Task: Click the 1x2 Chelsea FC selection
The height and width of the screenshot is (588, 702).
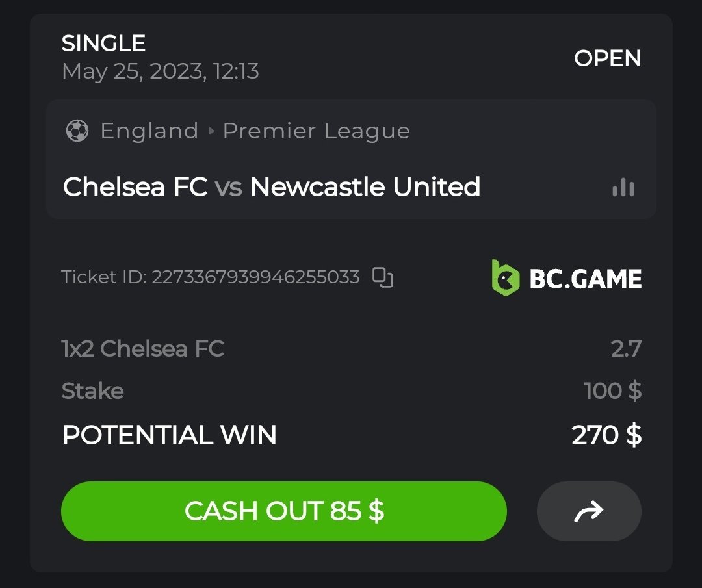Action: 142,349
